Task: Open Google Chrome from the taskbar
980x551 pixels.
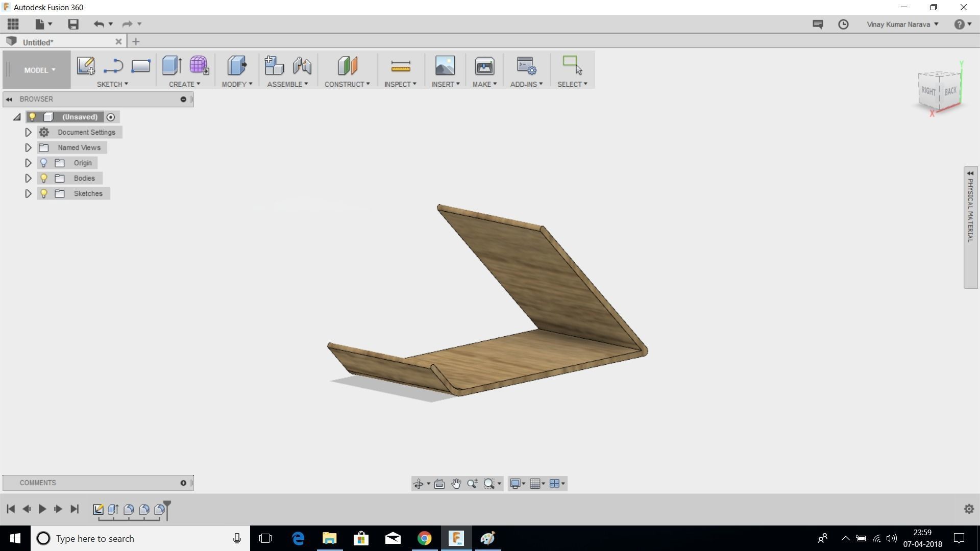Action: click(424, 538)
